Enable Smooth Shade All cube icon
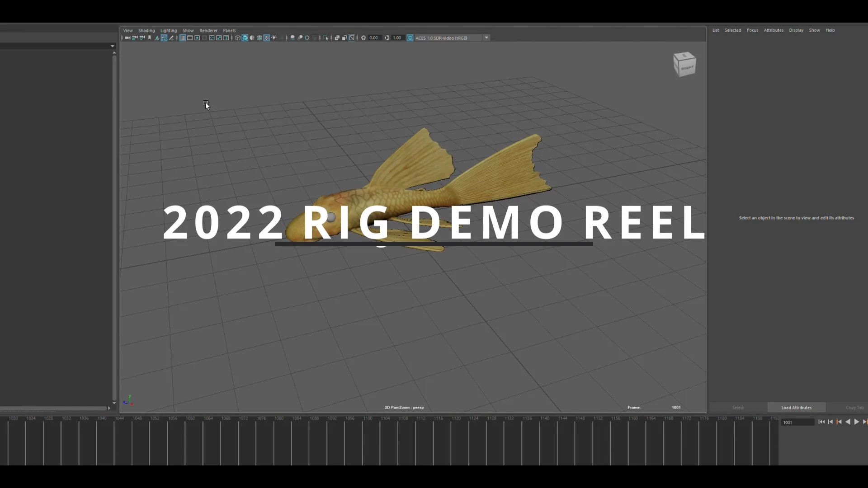The height and width of the screenshot is (488, 868). [x=245, y=38]
